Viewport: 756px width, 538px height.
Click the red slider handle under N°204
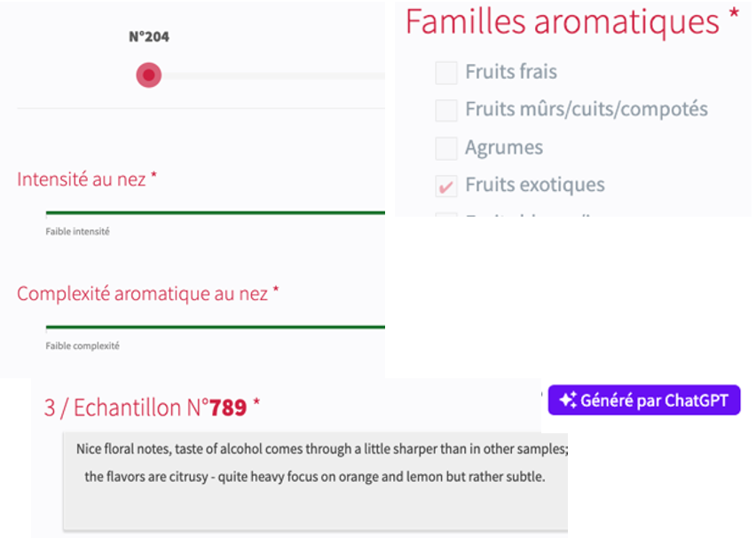click(148, 75)
